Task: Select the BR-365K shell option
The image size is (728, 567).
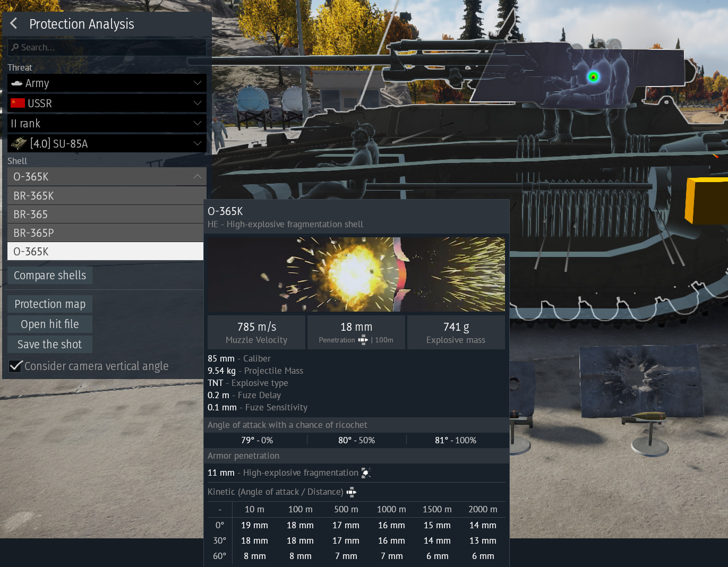Action: [x=106, y=196]
